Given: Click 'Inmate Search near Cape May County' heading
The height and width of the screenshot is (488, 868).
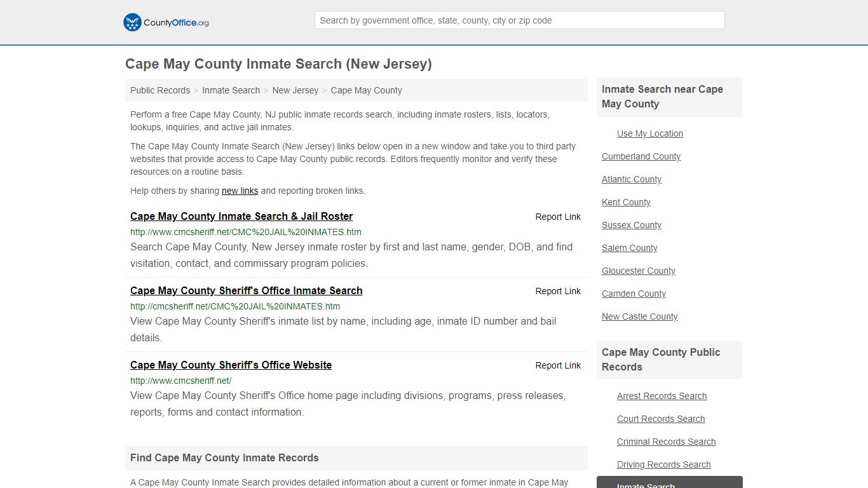Looking at the screenshot, I should pyautogui.click(x=662, y=97).
